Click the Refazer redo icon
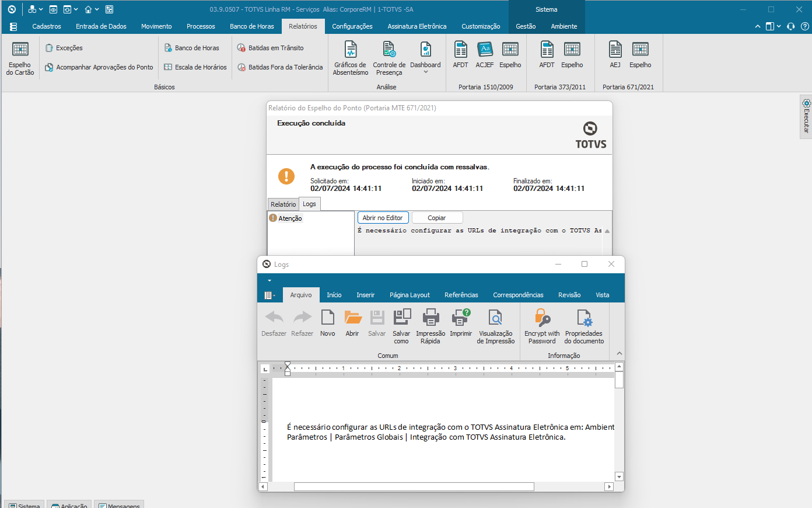The height and width of the screenshot is (508, 812). [302, 323]
